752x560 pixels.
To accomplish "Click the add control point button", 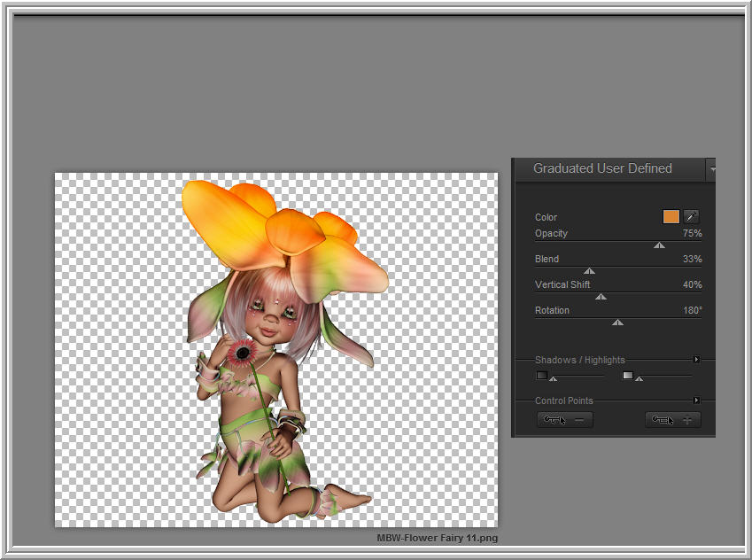I will [673, 420].
